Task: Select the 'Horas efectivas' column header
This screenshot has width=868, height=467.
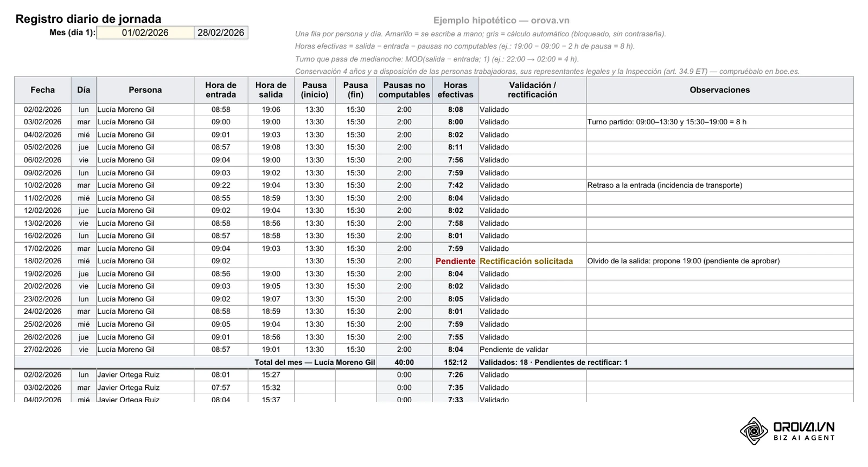Action: pyautogui.click(x=456, y=90)
